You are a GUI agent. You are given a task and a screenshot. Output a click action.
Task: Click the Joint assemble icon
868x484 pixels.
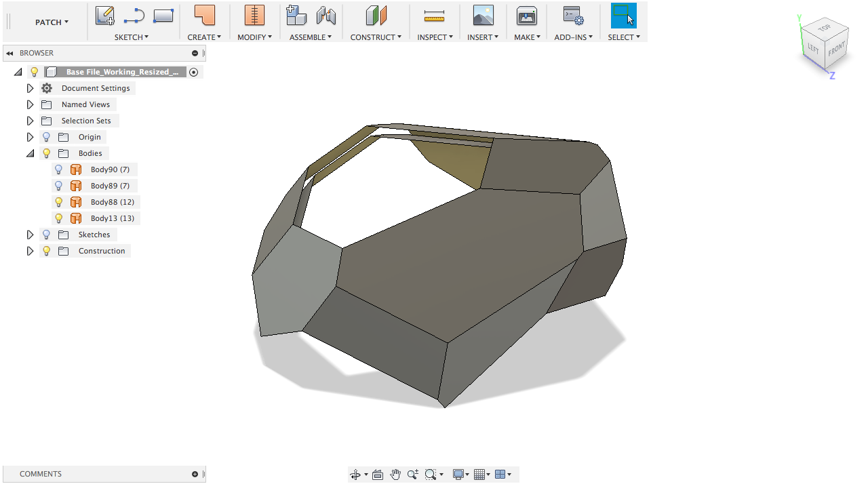click(x=326, y=16)
